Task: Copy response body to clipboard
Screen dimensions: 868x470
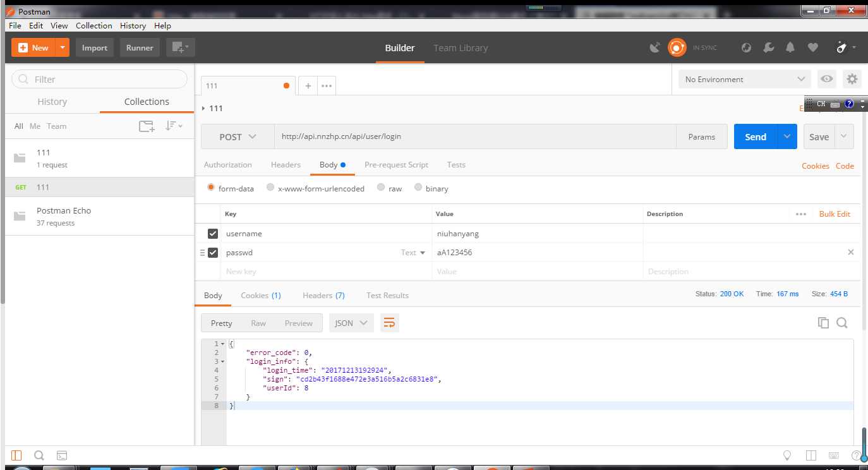Action: pyautogui.click(x=823, y=323)
